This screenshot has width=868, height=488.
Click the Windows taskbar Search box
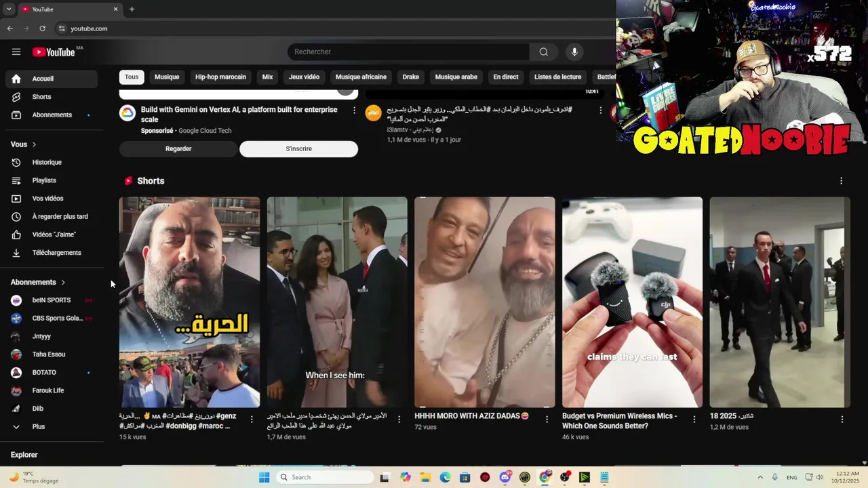[325, 477]
